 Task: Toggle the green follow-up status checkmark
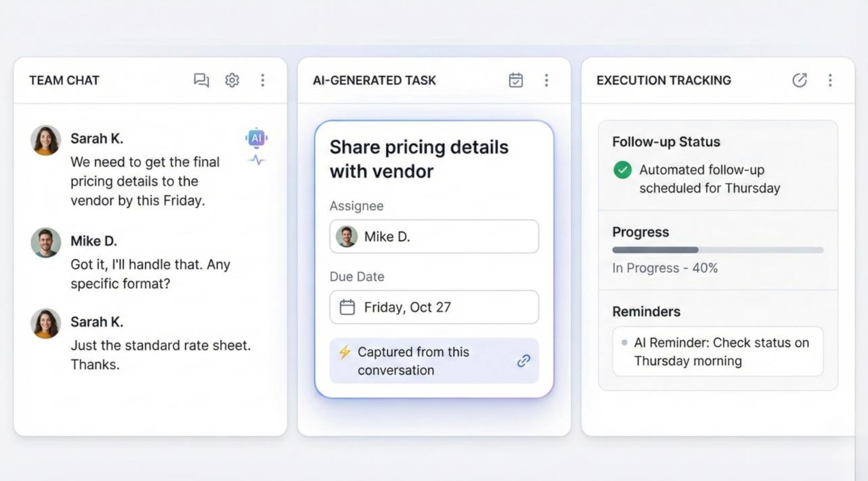click(x=622, y=170)
